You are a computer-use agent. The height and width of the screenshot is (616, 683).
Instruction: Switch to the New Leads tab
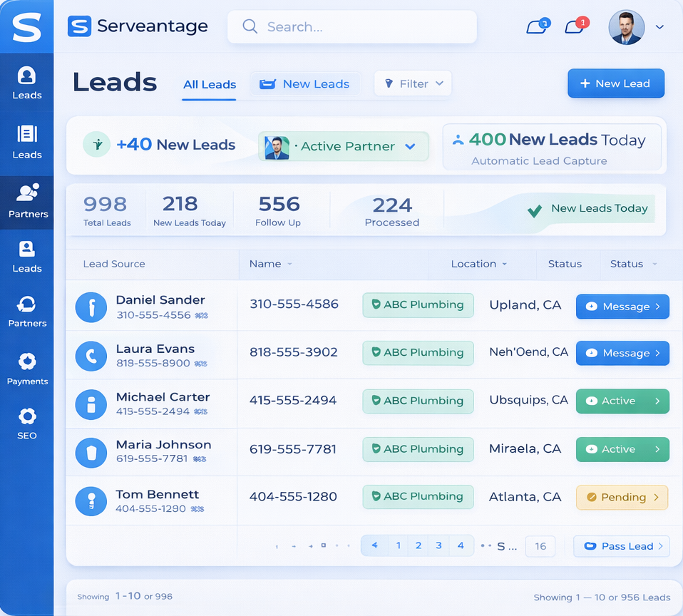pos(305,84)
